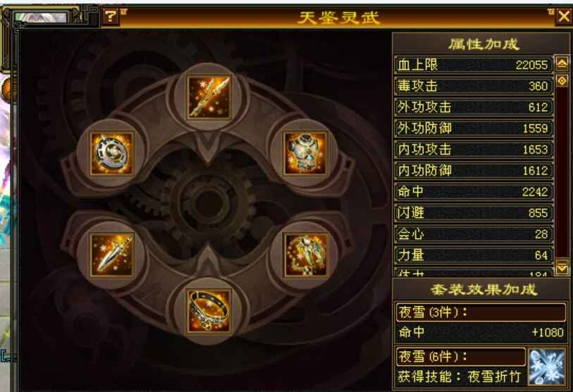The height and width of the screenshot is (392, 573).
Task: Click the belt ring equipment icon
Action: pyautogui.click(x=209, y=311)
